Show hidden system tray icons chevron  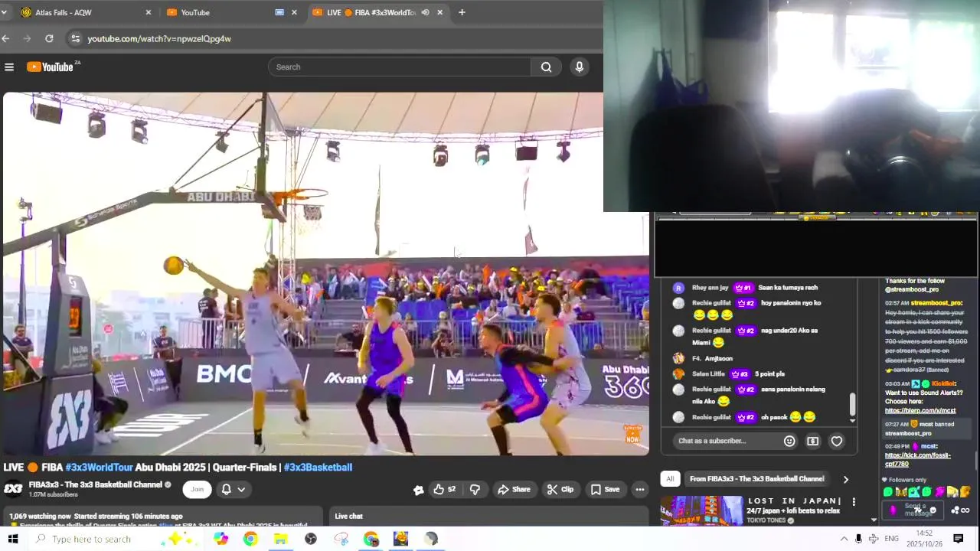[844, 539]
